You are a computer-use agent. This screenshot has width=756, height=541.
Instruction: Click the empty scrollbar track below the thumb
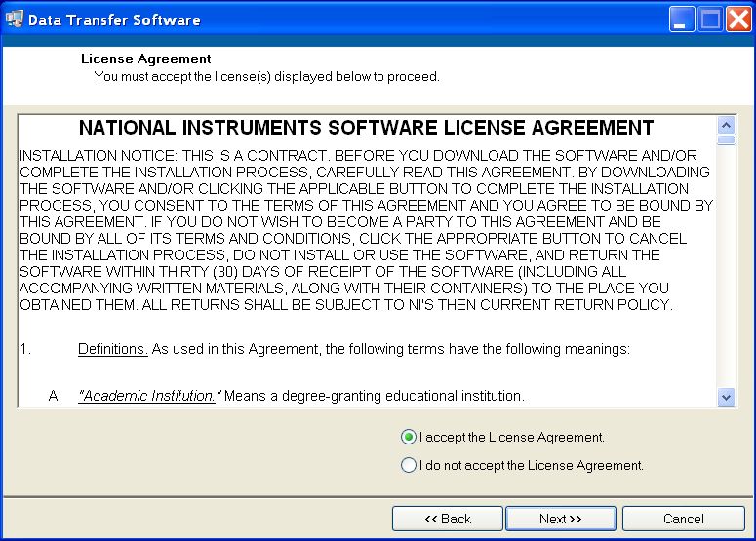click(x=726, y=266)
